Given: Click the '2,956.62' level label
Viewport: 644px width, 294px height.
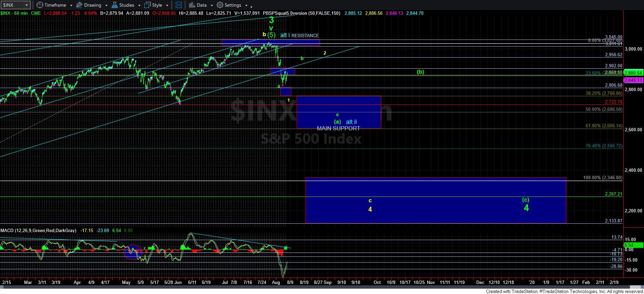Looking at the screenshot, I should click(x=613, y=55).
